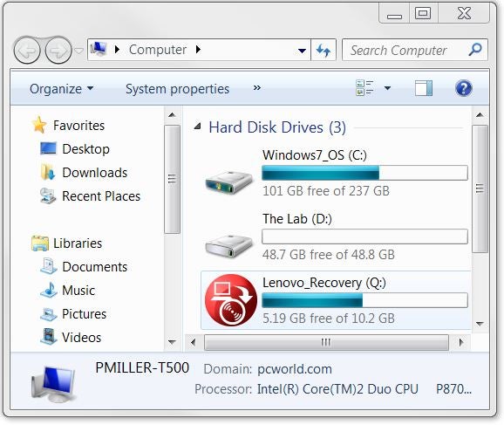Select the Lenovo_Recovery (Q:) drive icon

coord(231,300)
